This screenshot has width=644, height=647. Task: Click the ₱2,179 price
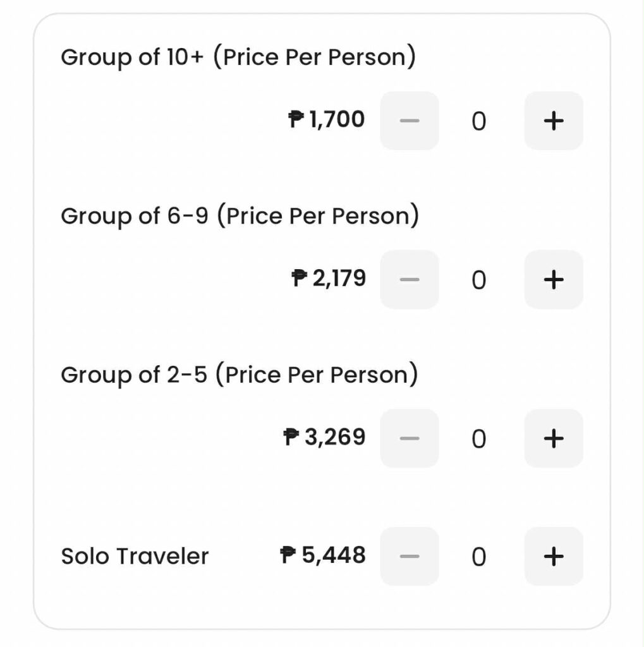coord(329,277)
